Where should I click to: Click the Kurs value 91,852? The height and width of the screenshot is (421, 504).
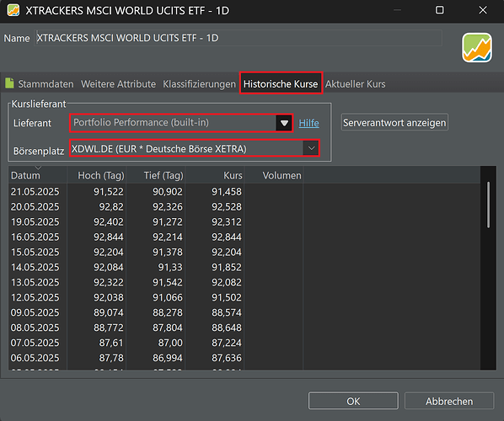[x=227, y=267]
